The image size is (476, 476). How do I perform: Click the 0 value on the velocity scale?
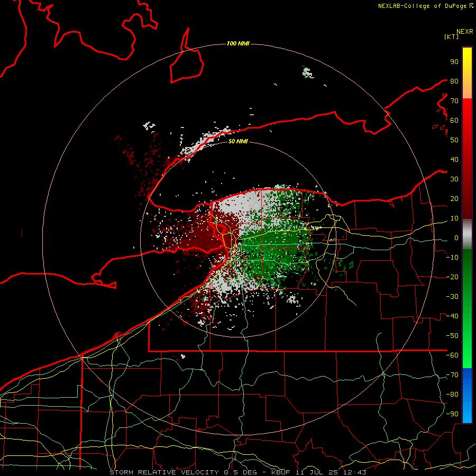pos(456,238)
